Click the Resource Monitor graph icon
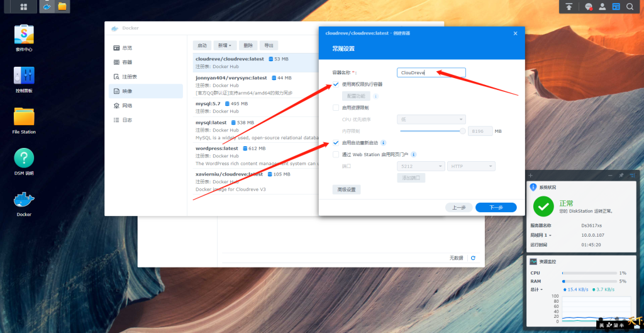The width and height of the screenshot is (644, 333). tap(533, 261)
